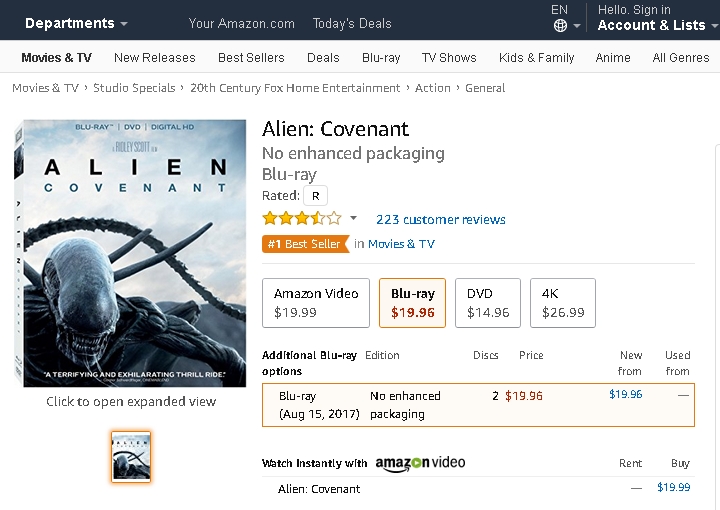
Task: Click the Amazon Video logo
Action: point(421,463)
